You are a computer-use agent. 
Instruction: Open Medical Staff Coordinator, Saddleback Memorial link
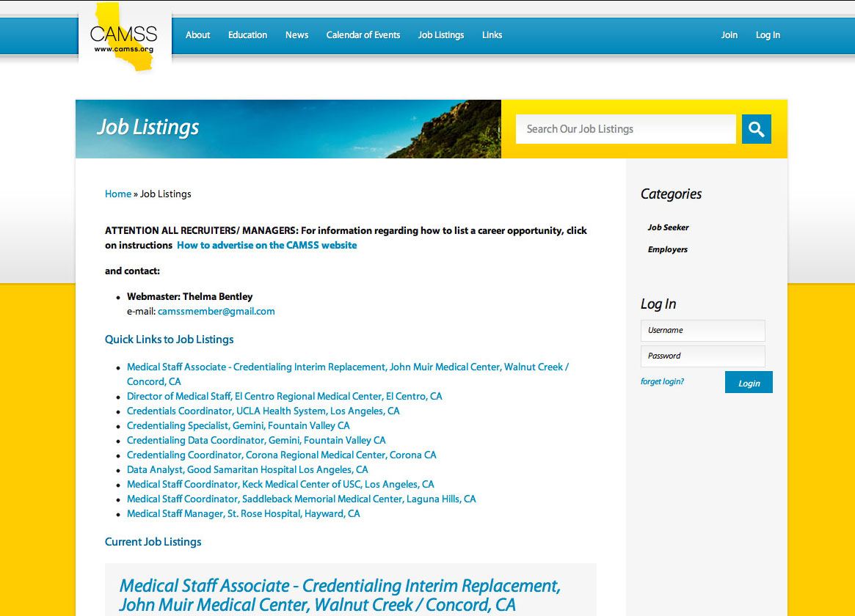click(x=301, y=499)
